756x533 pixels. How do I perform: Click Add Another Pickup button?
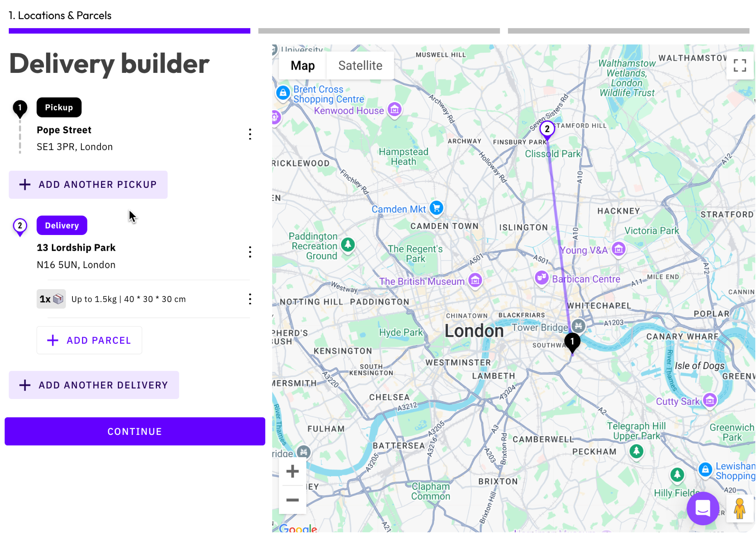coord(88,184)
